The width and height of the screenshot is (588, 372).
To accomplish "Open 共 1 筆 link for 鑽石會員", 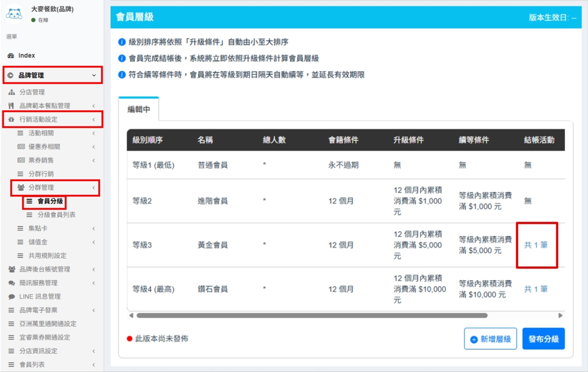I will 536,289.
